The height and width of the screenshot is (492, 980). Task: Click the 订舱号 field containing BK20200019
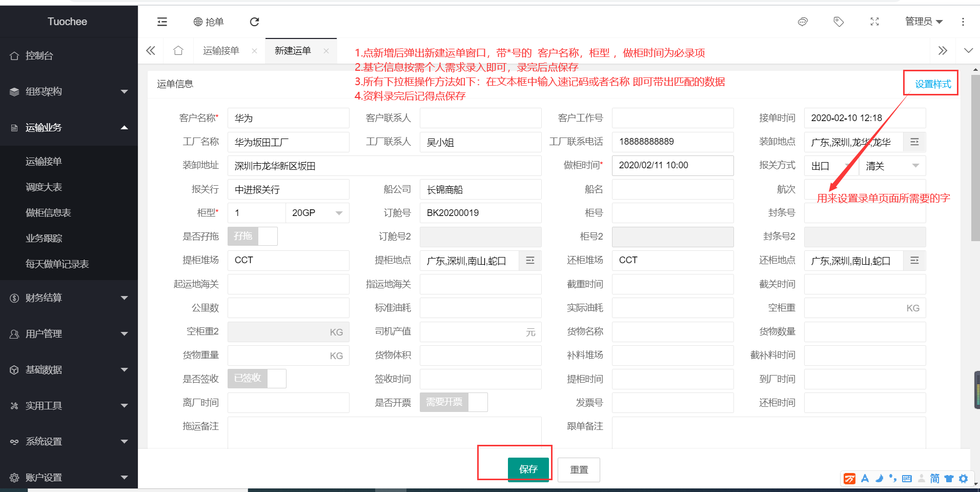click(481, 213)
